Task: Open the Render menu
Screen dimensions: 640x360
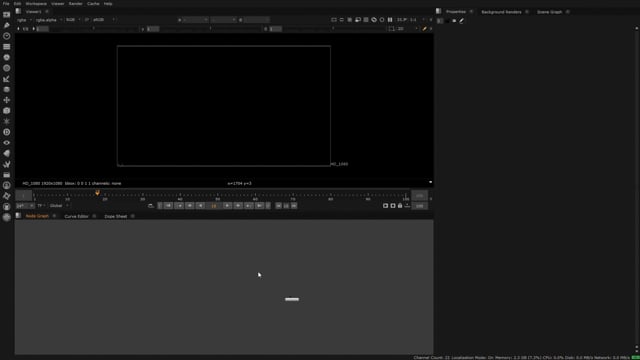Action: click(76, 4)
